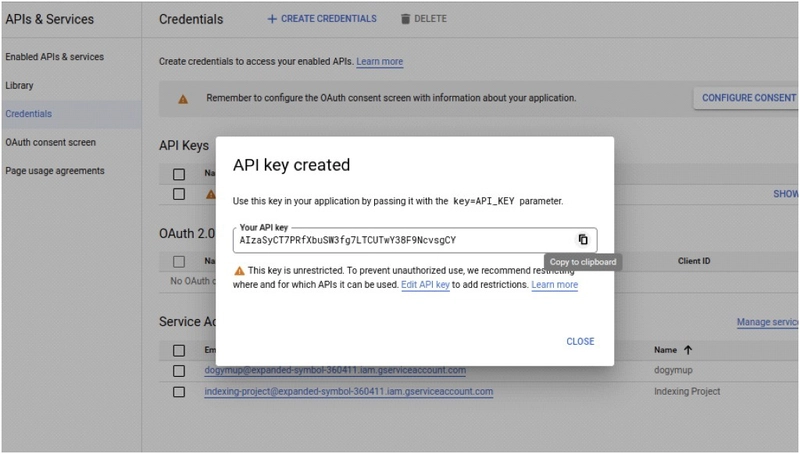
Task: Click the trash Delete icon
Action: tap(406, 19)
